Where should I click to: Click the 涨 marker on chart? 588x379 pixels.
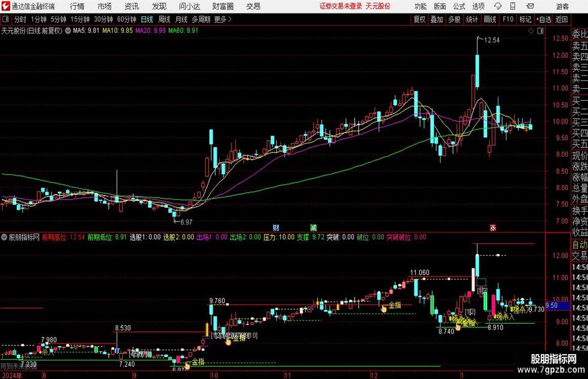[493, 228]
